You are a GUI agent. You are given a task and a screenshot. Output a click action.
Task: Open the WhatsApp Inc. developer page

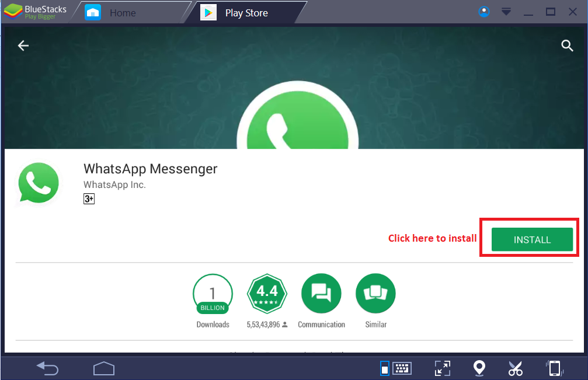(x=114, y=185)
